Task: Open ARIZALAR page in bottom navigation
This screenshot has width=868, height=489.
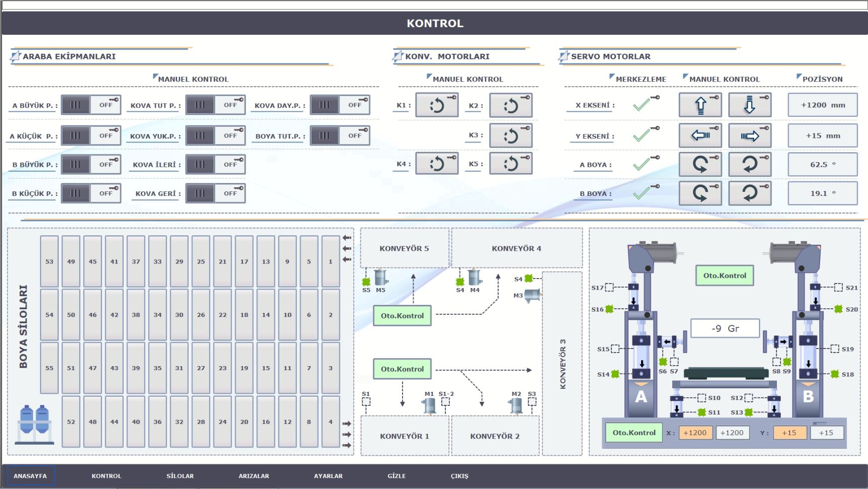Action: (254, 476)
